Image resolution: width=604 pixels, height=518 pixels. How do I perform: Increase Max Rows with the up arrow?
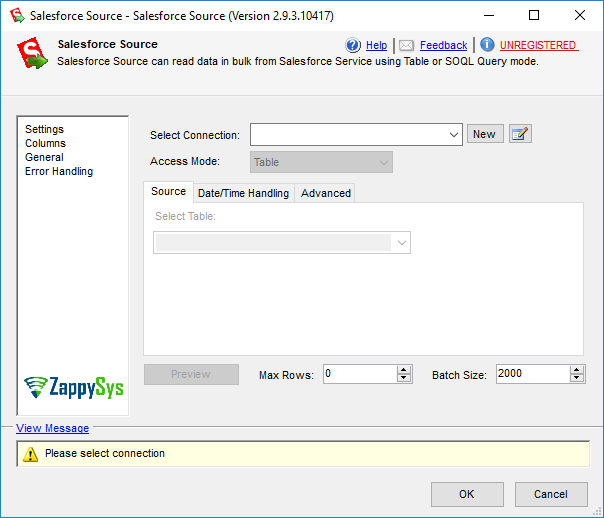click(x=404, y=370)
